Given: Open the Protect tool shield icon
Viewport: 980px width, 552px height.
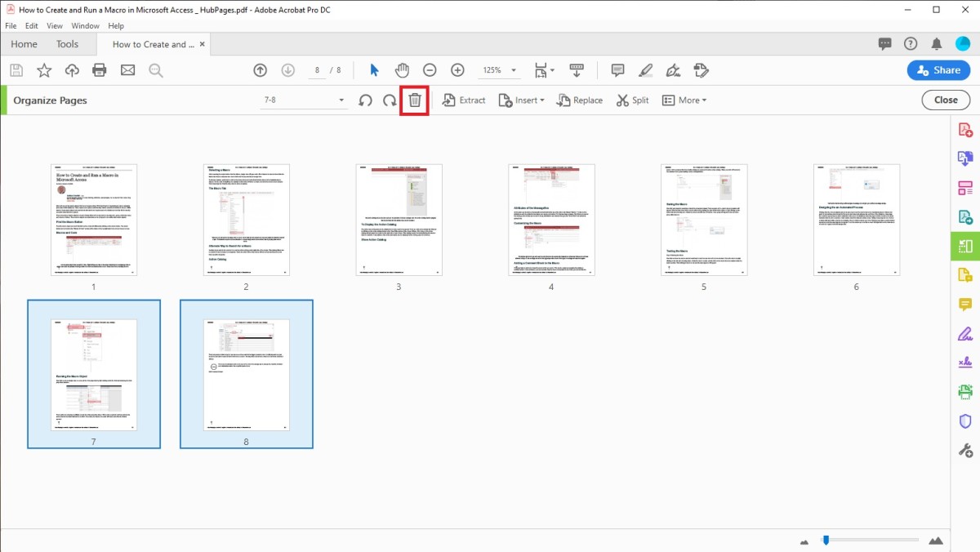Looking at the screenshot, I should point(964,421).
